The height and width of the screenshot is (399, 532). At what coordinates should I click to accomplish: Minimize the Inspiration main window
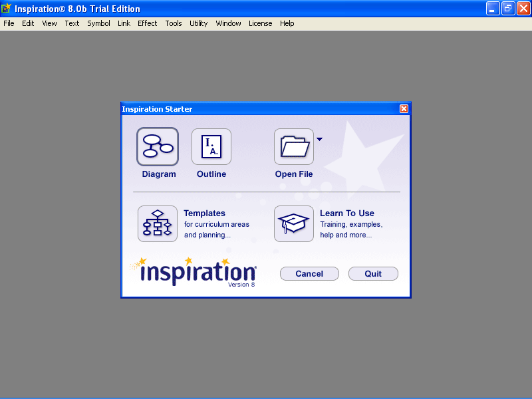click(x=493, y=9)
